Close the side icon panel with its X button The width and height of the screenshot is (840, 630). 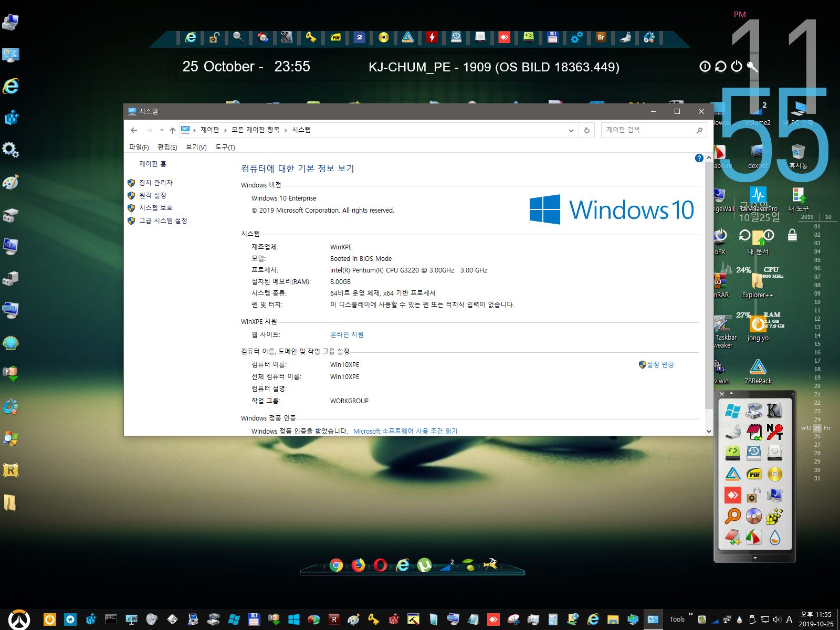coord(722,394)
